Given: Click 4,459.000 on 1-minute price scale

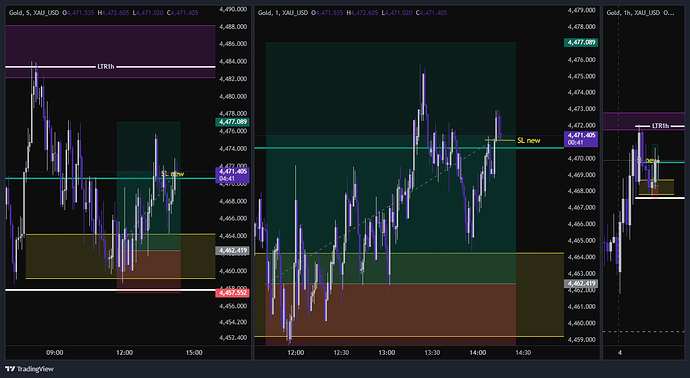Looking at the screenshot, I should point(581,340).
